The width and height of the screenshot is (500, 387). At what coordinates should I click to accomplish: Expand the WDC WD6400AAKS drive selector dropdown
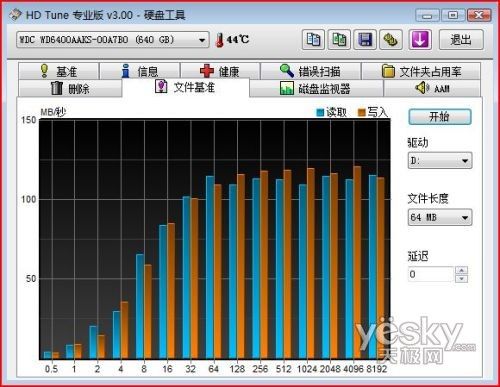pyautogui.click(x=113, y=40)
